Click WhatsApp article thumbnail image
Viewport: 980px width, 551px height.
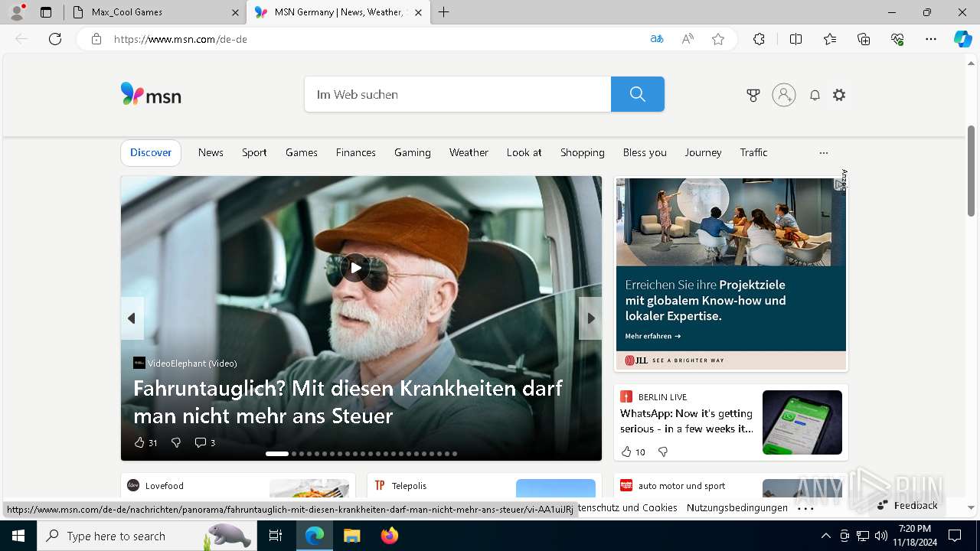pos(802,422)
